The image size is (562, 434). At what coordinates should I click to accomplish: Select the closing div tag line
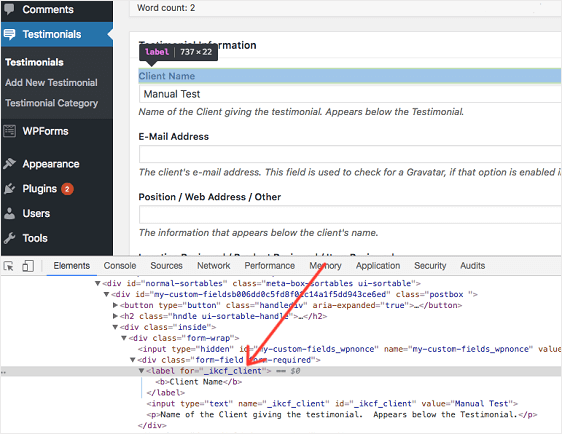click(152, 426)
